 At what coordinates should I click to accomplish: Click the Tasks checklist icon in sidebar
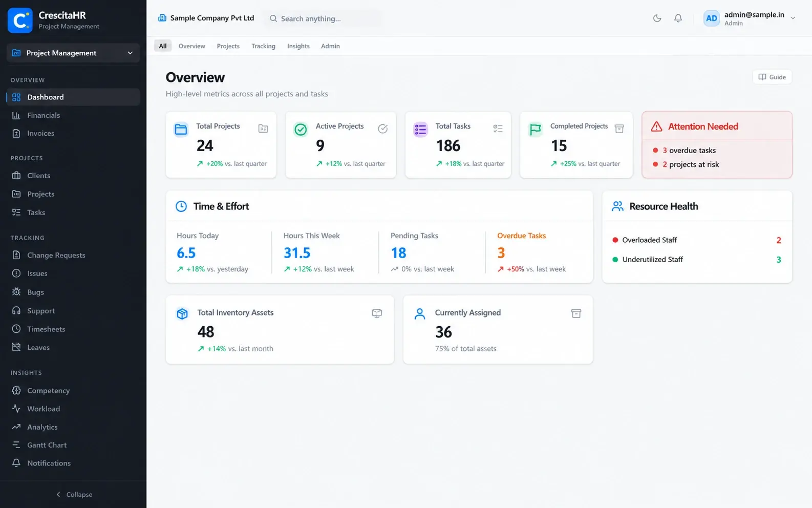[x=16, y=213]
